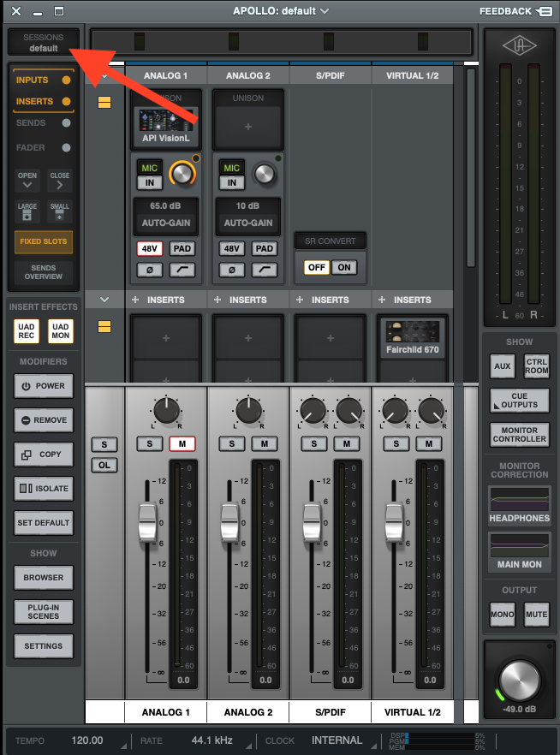
Task: Open the Cue Outputs popup
Action: pos(520,401)
